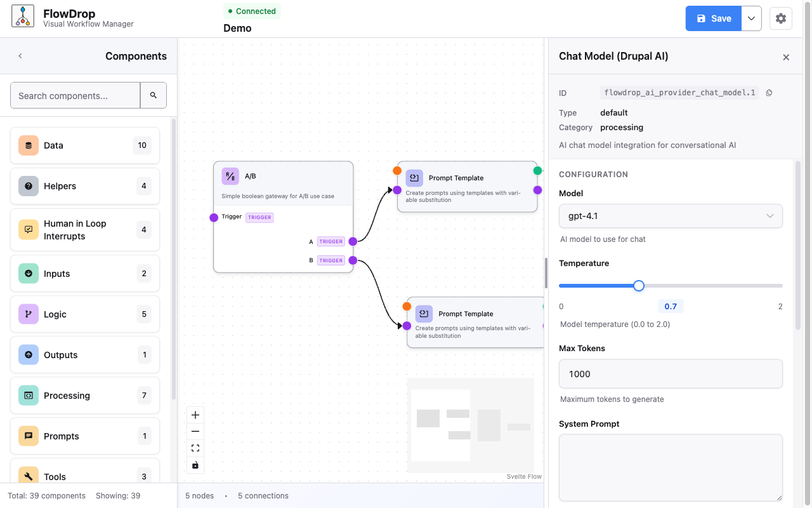The width and height of the screenshot is (812, 508).
Task: Zoom into the canvas with the plus icon
Action: (195, 414)
